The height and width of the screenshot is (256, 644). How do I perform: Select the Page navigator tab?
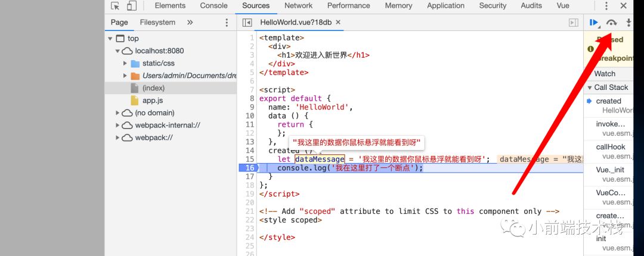(119, 23)
